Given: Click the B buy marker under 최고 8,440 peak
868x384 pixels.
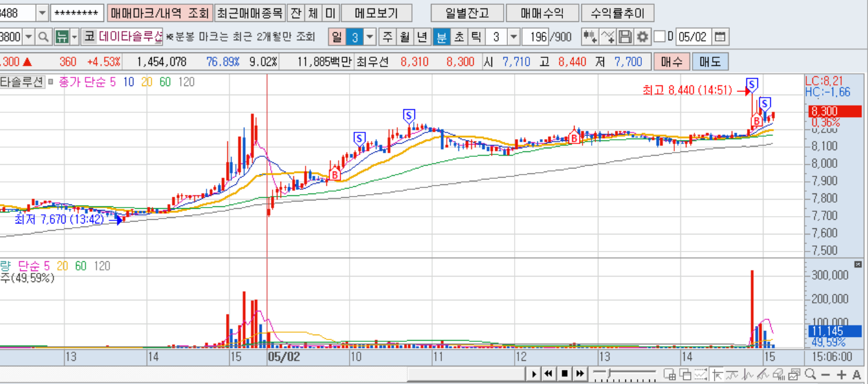Looking at the screenshot, I should (756, 121).
